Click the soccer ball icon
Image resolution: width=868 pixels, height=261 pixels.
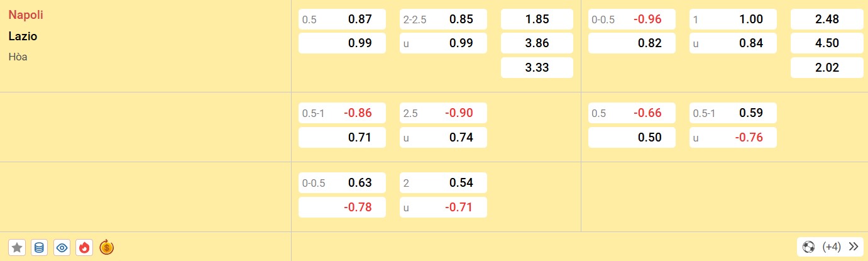[809, 247]
